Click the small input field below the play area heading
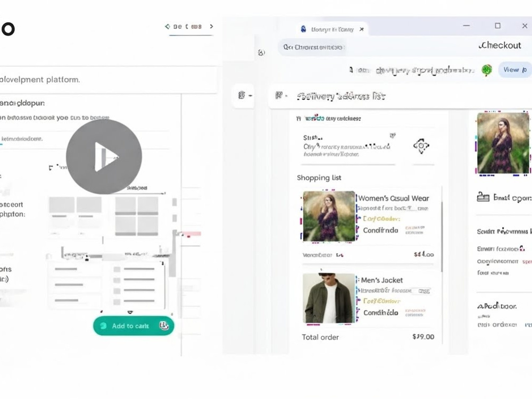532x399 pixels. tap(84, 139)
